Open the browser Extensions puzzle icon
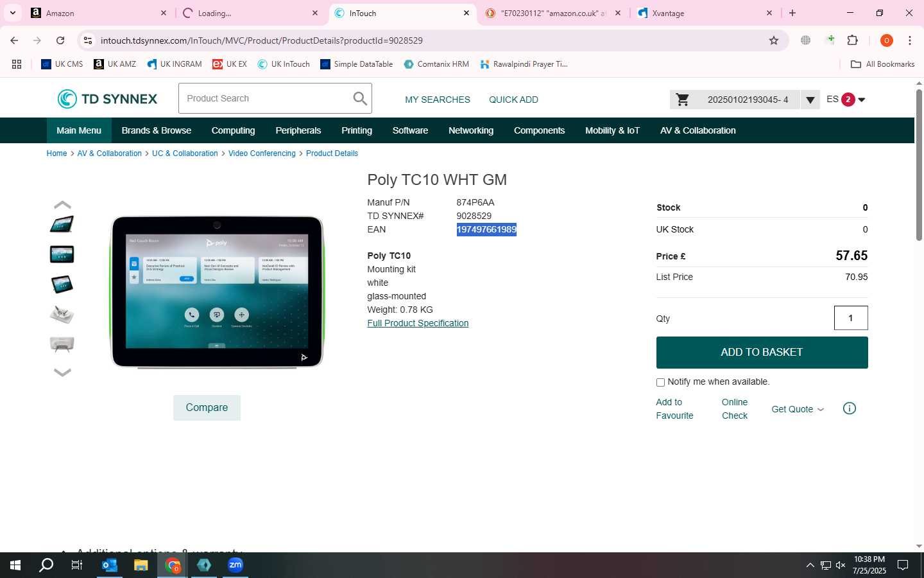The height and width of the screenshot is (578, 924). point(852,40)
